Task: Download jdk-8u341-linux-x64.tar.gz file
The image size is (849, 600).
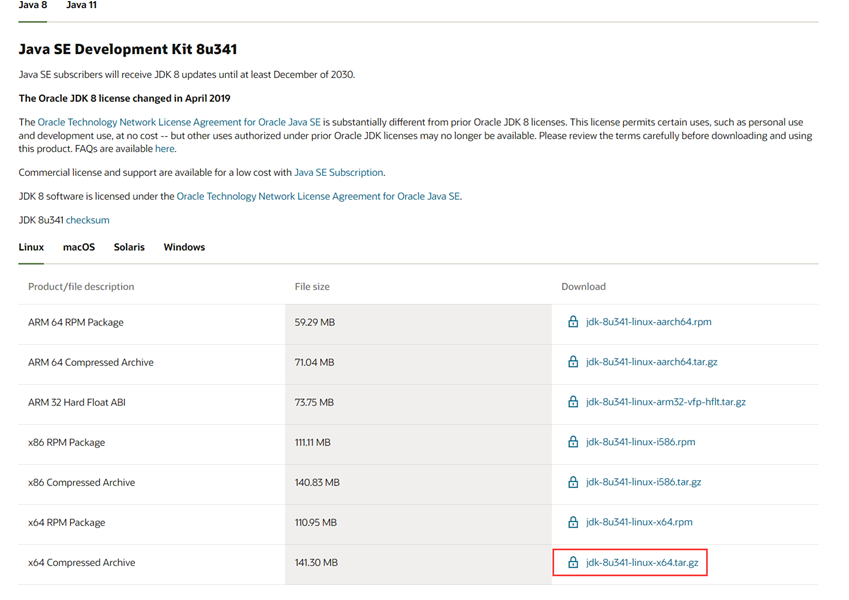Action: (642, 563)
